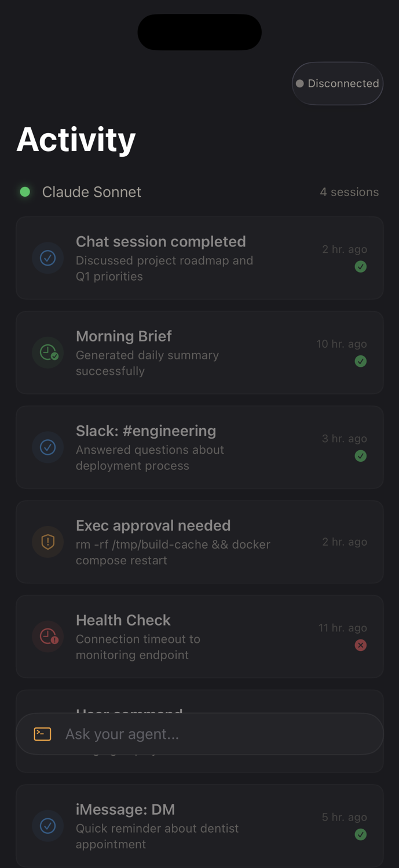The image size is (399, 868).
Task: Toggle the green success badge on Chat session completed
Action: pos(361,267)
